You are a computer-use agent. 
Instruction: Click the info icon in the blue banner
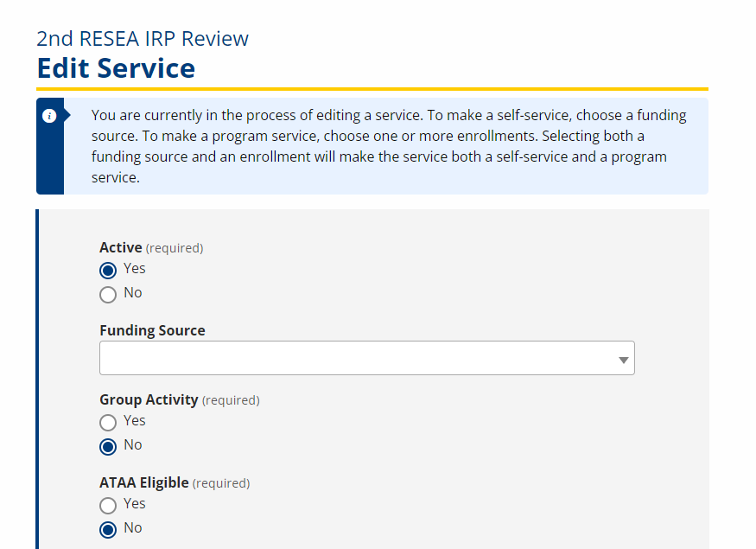(x=49, y=116)
